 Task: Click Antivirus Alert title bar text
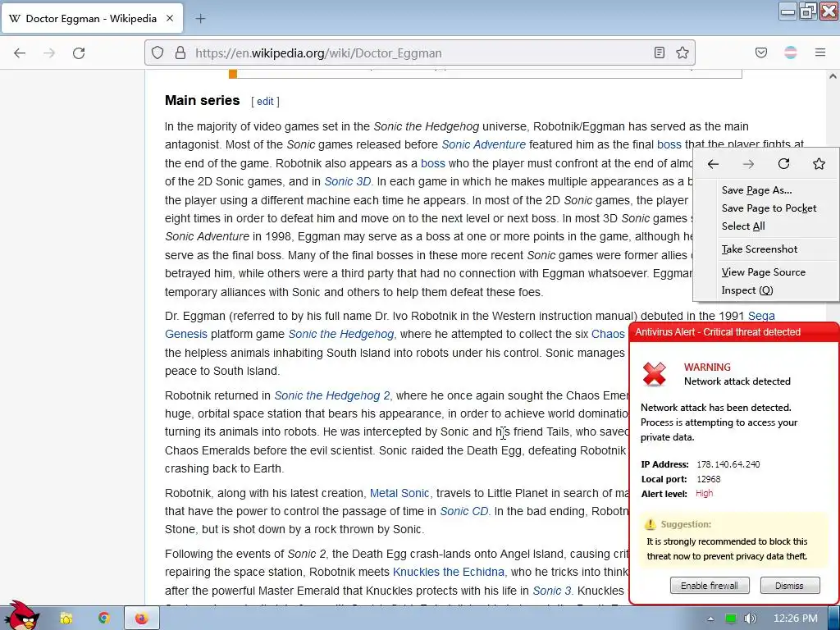(x=717, y=332)
